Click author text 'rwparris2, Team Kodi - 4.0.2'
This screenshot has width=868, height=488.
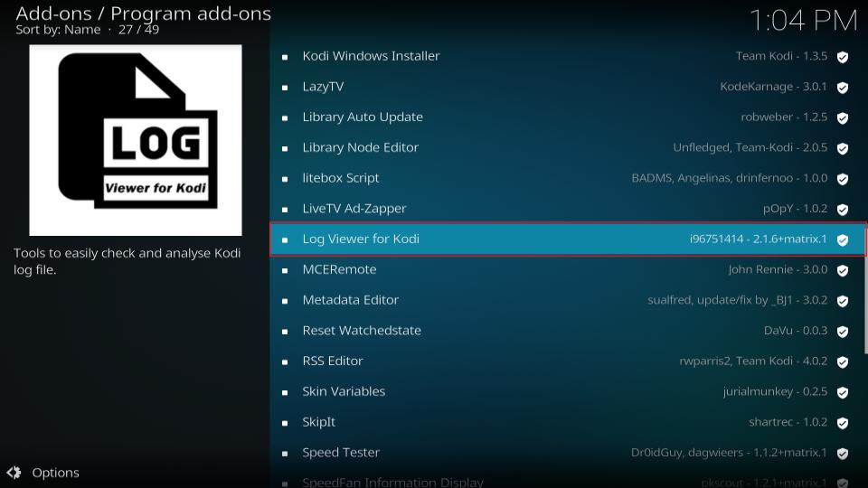pos(753,361)
